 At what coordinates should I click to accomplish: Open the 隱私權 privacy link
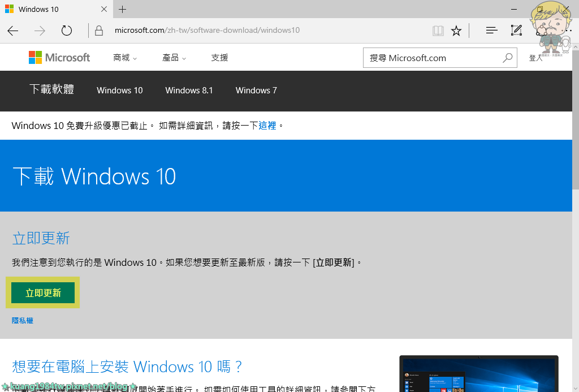tap(23, 320)
